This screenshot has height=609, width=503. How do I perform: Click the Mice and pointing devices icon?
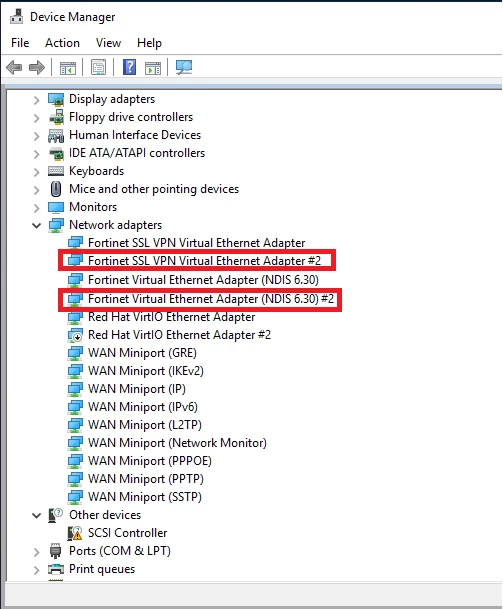coord(56,189)
